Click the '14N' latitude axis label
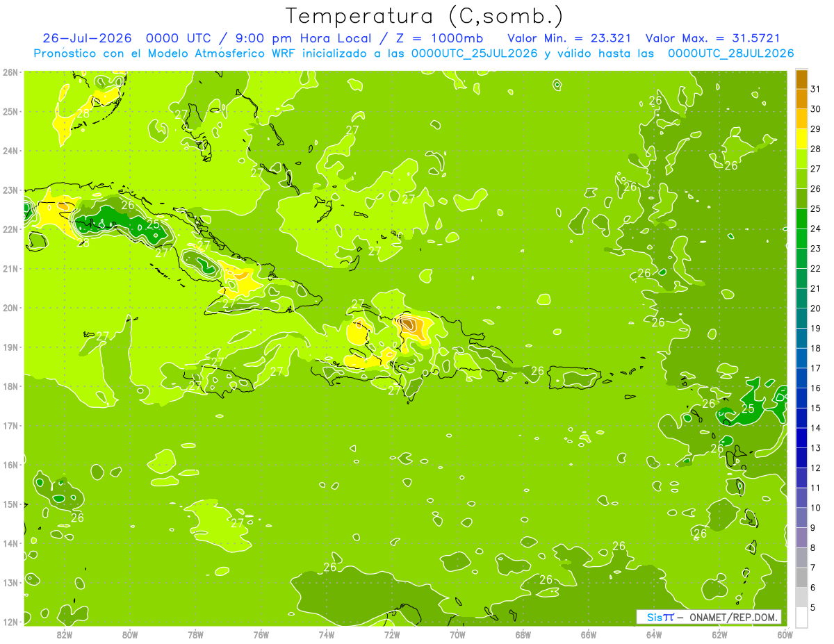Viewport: 834px width, 644px height. [10, 543]
